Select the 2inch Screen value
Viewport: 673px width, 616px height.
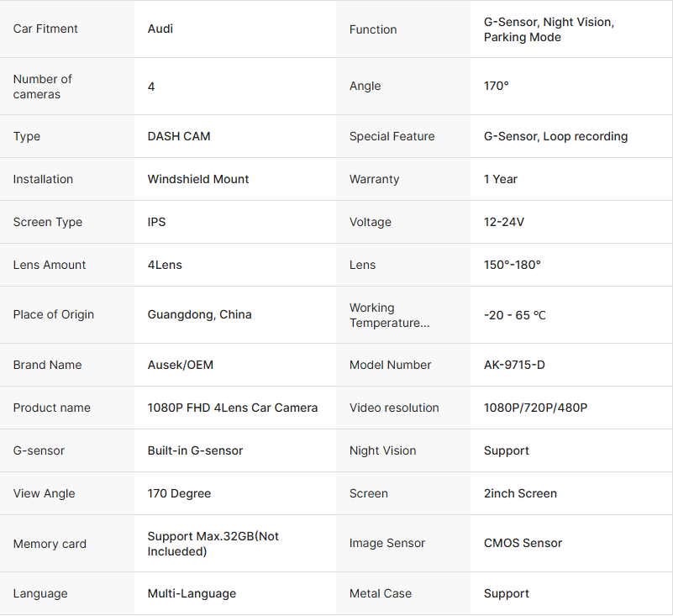pyautogui.click(x=520, y=493)
